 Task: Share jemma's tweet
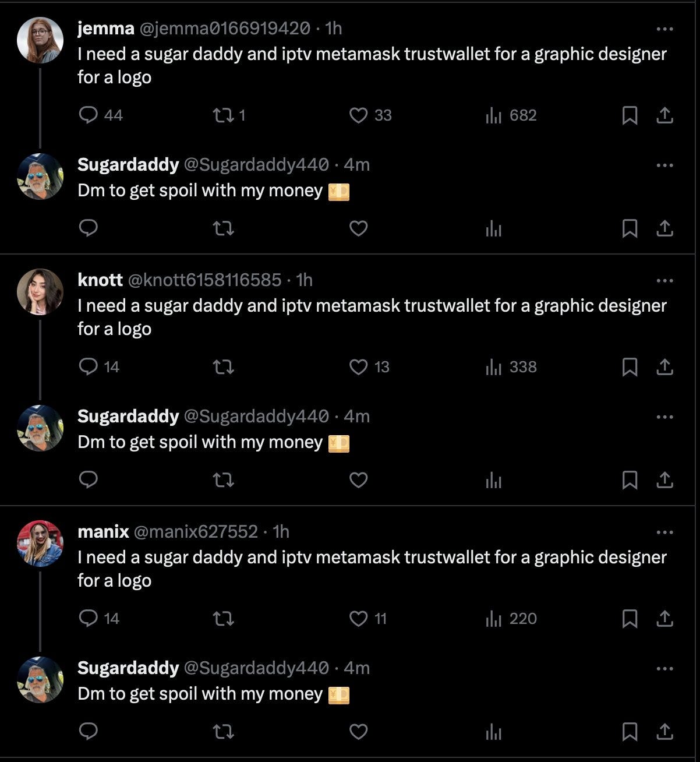664,115
